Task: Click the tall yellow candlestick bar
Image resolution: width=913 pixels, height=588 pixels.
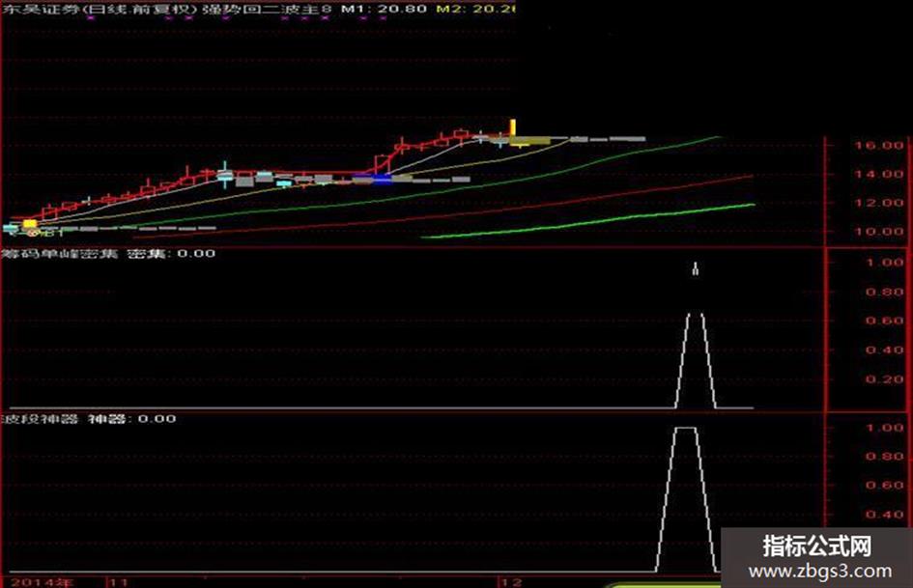Action: pos(513,128)
